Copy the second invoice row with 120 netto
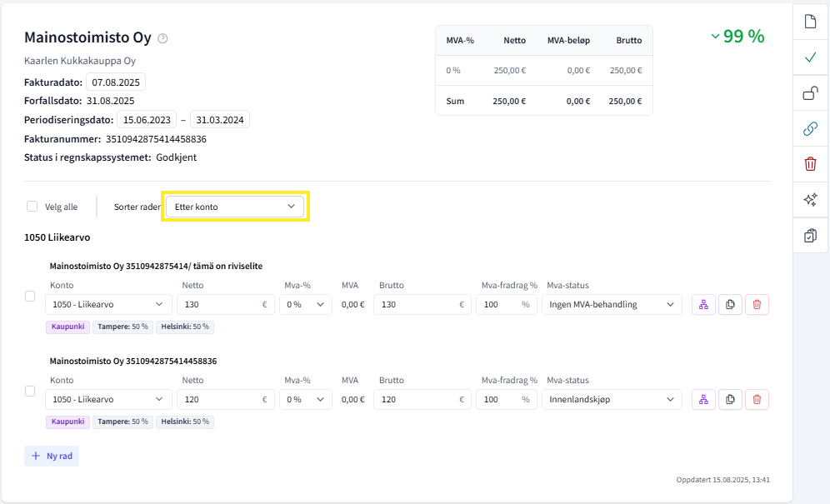This screenshot has width=830, height=504. click(x=730, y=400)
